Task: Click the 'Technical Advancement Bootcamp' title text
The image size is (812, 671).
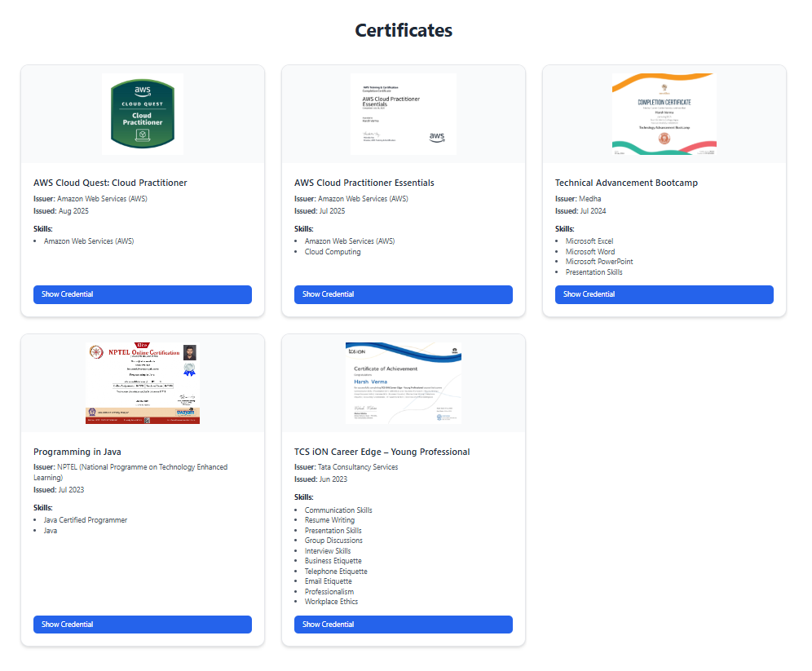Action: tap(626, 183)
